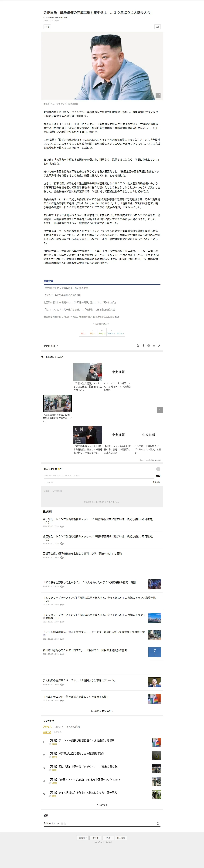Enlarge the Kim Jong Un photo via expand icon
The width and height of the screenshot is (204, 868).
pyautogui.click(x=158, y=95)
